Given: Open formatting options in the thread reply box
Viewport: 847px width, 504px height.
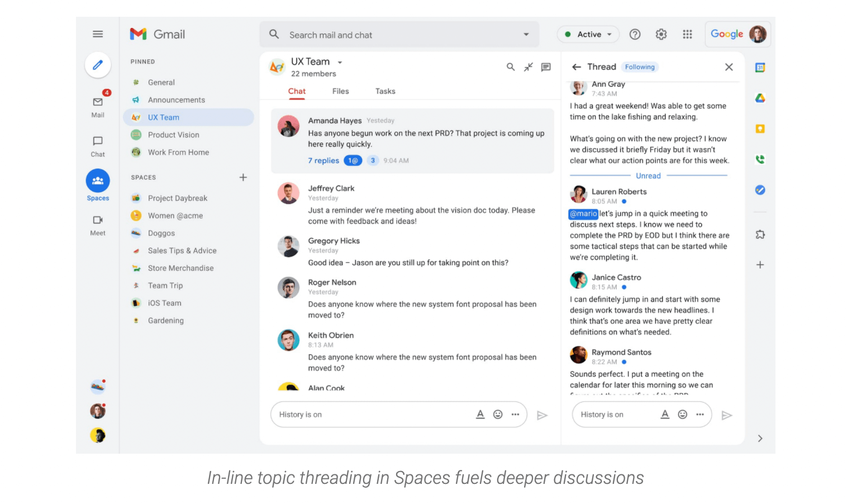Looking at the screenshot, I should click(x=665, y=415).
